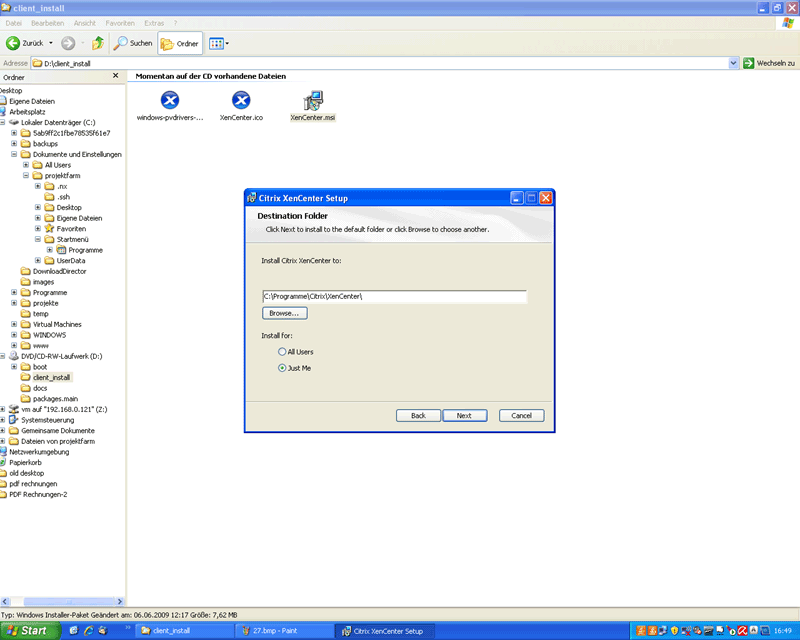Expand the backups folder node

click(x=14, y=144)
